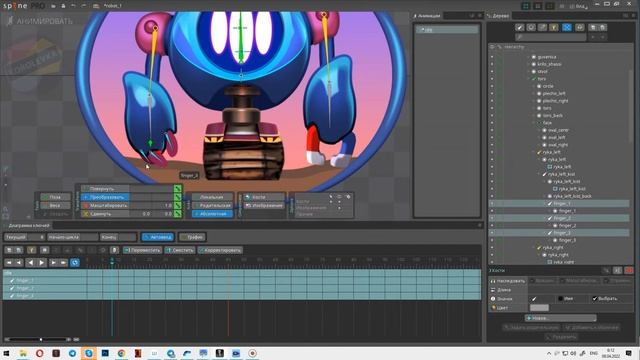The width and height of the screenshot is (640, 360).
Task: Select the Локальная axis option
Action: point(212,197)
